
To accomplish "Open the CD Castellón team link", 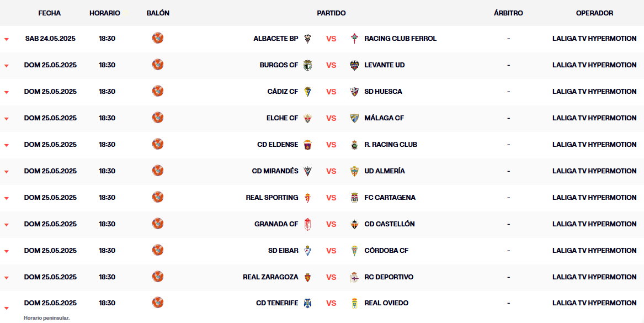I will [390, 224].
